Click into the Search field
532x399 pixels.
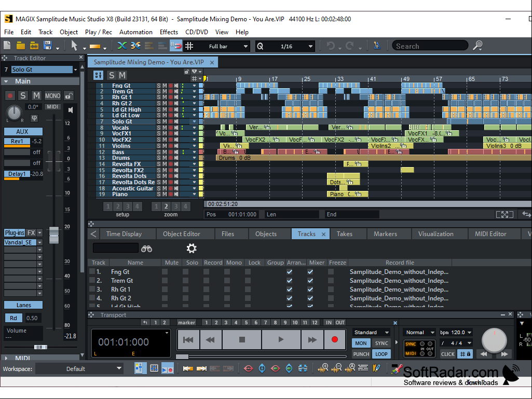coord(430,46)
